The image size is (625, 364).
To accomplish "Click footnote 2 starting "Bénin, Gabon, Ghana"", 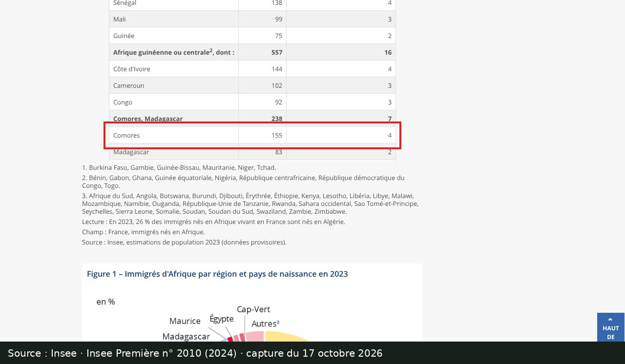I will click(243, 182).
